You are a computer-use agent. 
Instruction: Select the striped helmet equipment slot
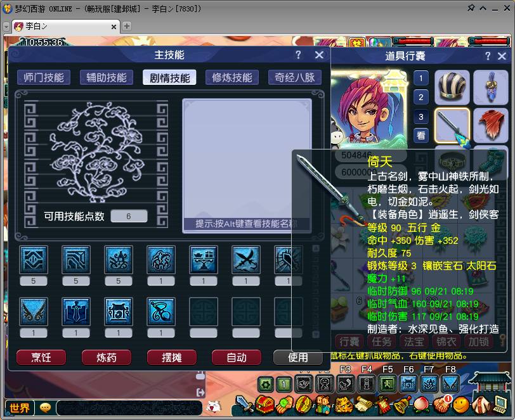tap(452, 87)
